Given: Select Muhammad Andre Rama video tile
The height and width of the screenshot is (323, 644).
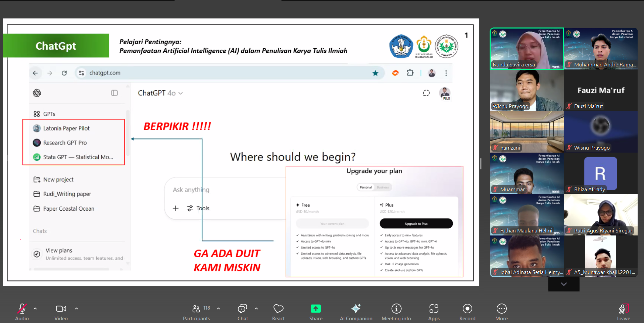Looking at the screenshot, I should (601, 49).
